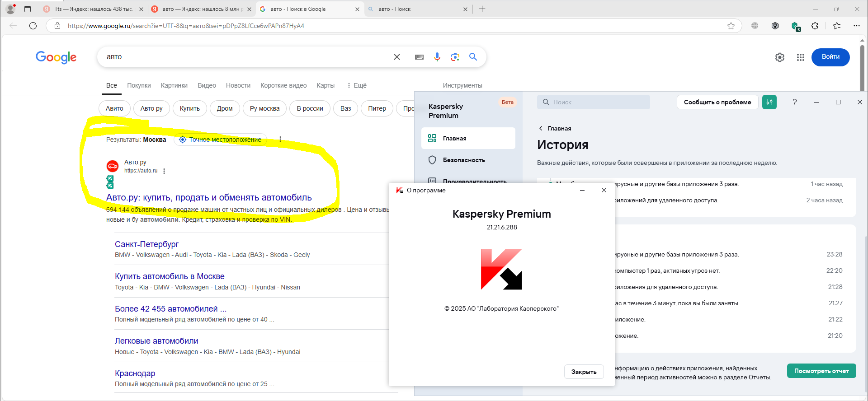This screenshot has width=868, height=401.
Task: Click 'Посмотреть отчет' button
Action: pos(821,371)
